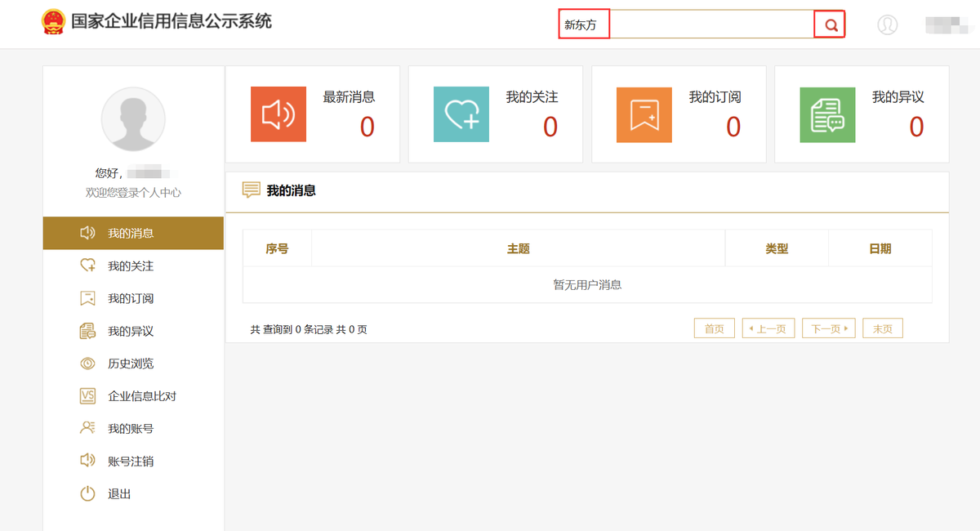Click the 首页 pagination button
The height and width of the screenshot is (531, 980).
pos(714,328)
